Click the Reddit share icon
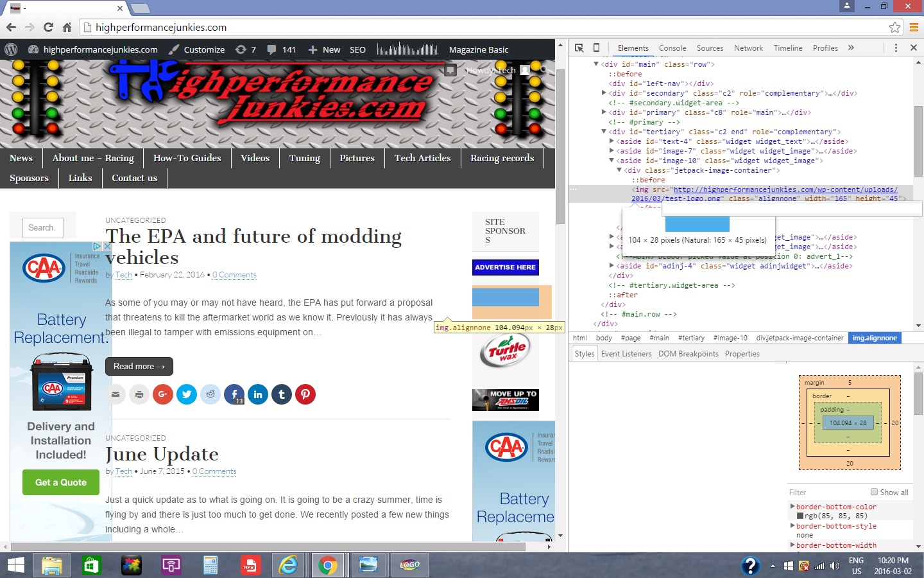 pos(210,394)
